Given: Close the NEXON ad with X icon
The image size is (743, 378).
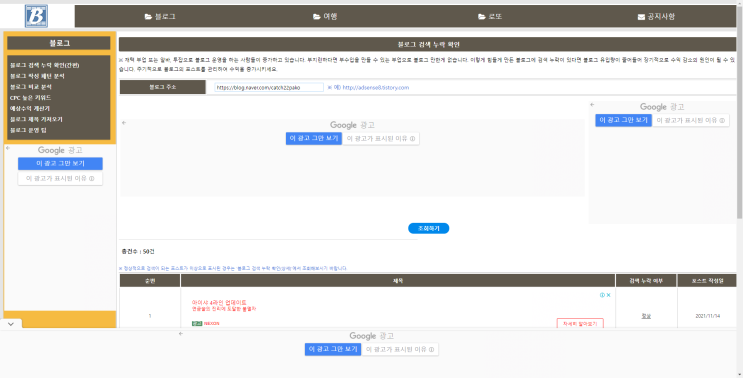Looking at the screenshot, I should click(x=608, y=295).
